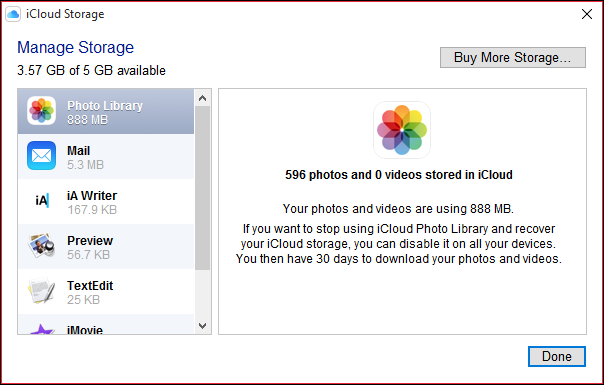
Task: Click the iCloud logo in title bar
Action: 13,14
